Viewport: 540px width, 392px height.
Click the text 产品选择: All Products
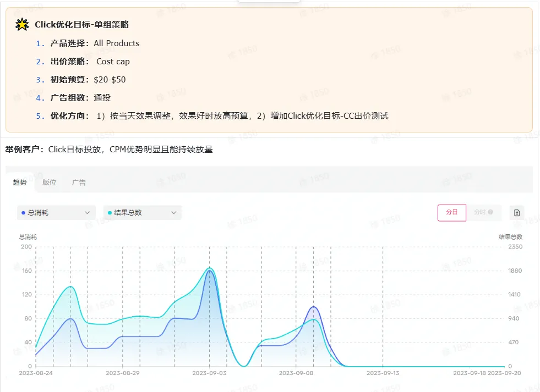(95, 43)
